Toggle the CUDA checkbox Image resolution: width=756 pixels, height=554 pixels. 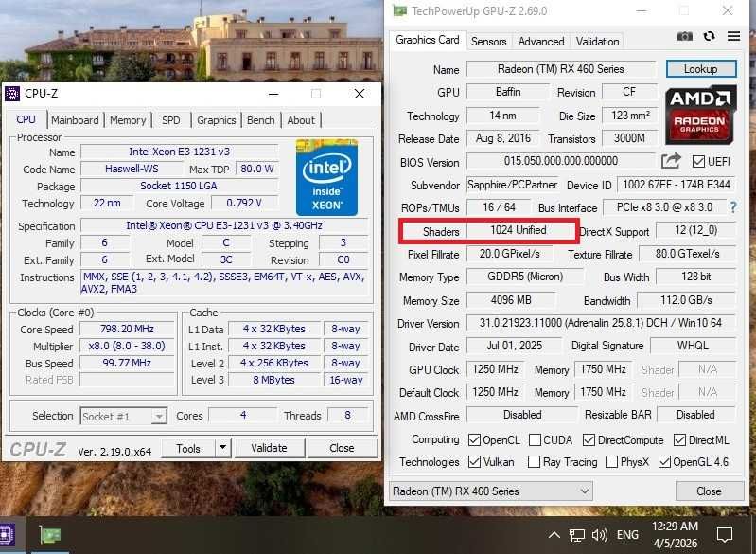point(535,440)
